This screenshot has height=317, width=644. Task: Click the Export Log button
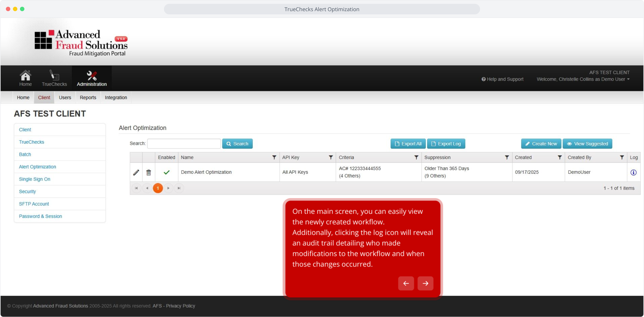(x=446, y=144)
